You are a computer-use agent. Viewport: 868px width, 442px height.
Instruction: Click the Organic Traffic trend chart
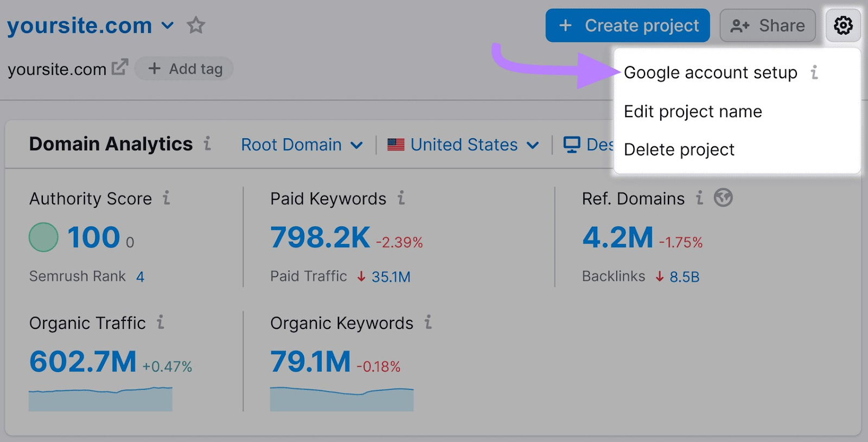(100, 399)
